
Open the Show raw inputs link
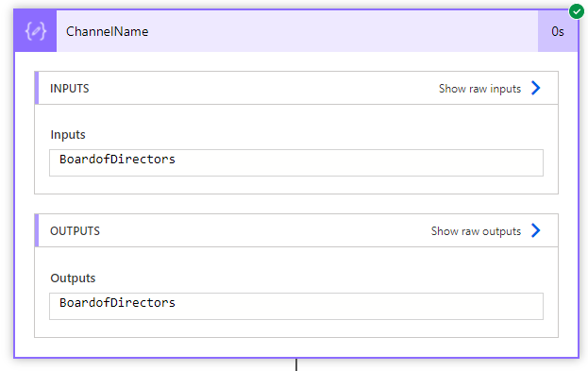point(479,89)
